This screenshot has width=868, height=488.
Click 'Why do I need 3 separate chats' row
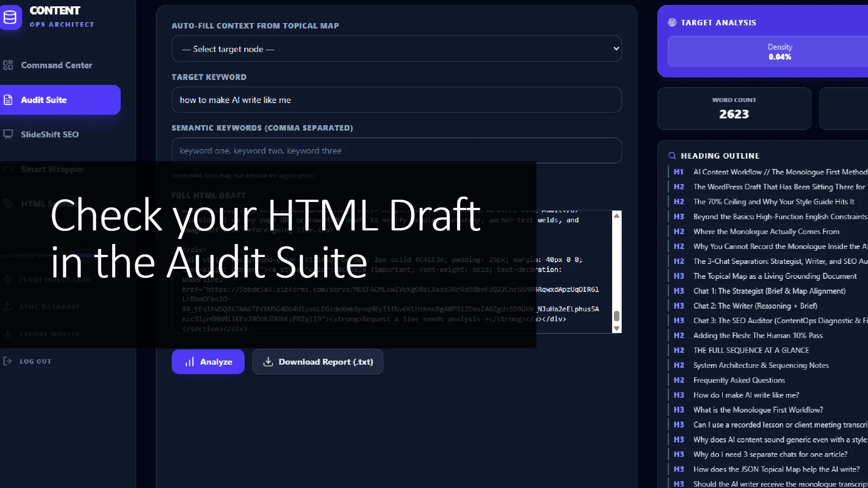pyautogui.click(x=768, y=454)
